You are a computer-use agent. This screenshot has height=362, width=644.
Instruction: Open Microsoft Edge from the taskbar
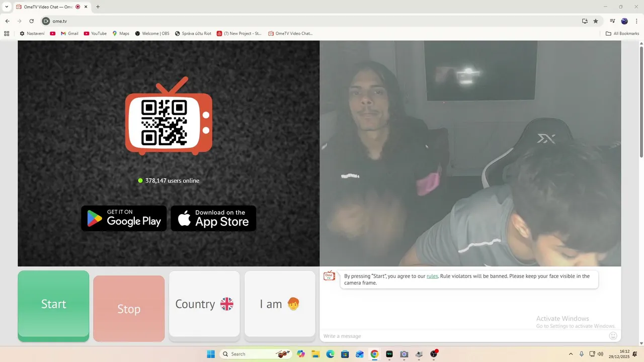330,354
